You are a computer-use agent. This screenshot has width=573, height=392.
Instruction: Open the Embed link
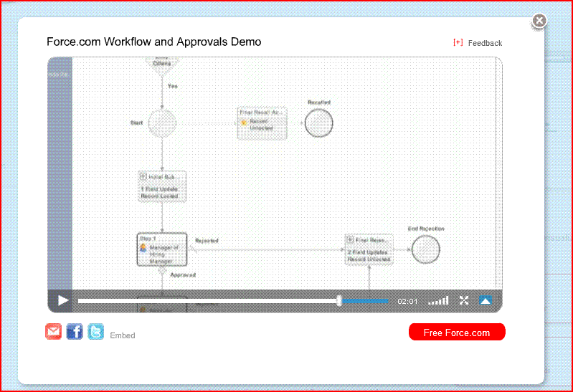click(x=123, y=335)
